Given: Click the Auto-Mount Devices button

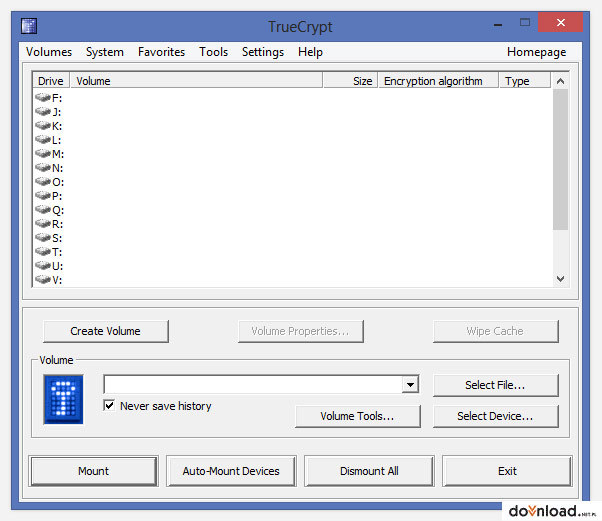Looking at the screenshot, I should [x=231, y=471].
